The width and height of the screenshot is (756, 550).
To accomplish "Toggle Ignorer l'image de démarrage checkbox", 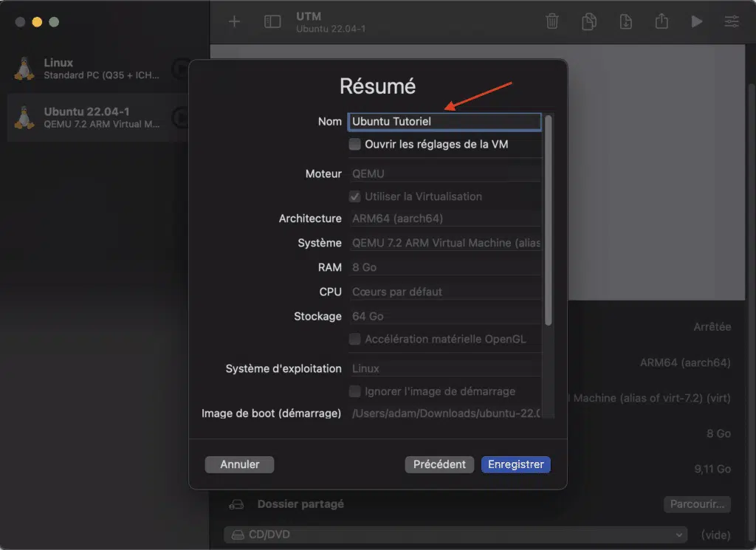I will (x=355, y=391).
